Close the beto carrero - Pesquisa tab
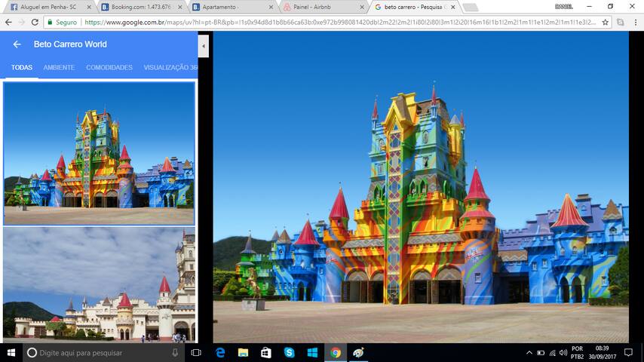644x362 pixels. point(453,7)
